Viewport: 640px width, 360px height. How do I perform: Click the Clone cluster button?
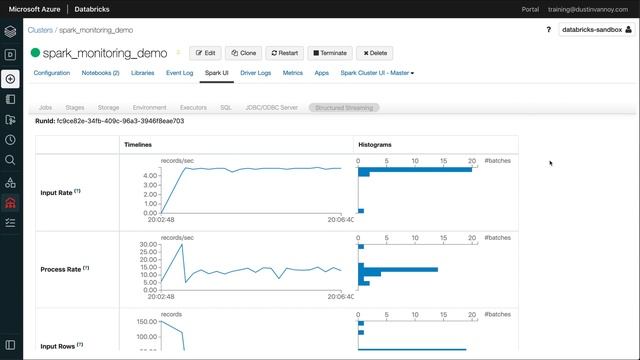point(244,53)
